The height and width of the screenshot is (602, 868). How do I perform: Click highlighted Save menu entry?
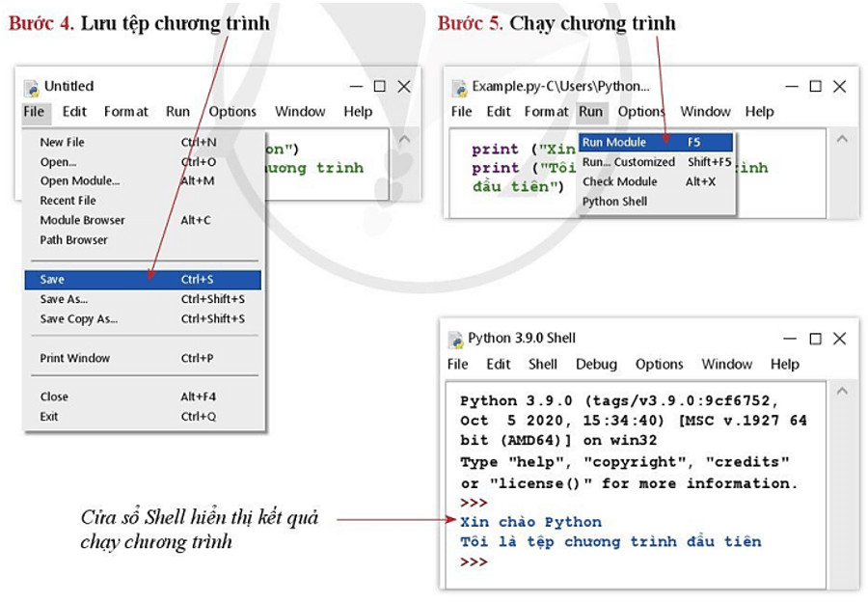(x=143, y=280)
